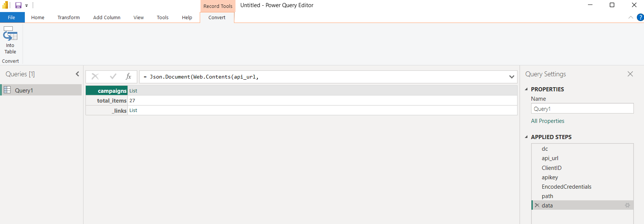644x224 pixels.
Task: Select the _links field name
Action: (107, 110)
